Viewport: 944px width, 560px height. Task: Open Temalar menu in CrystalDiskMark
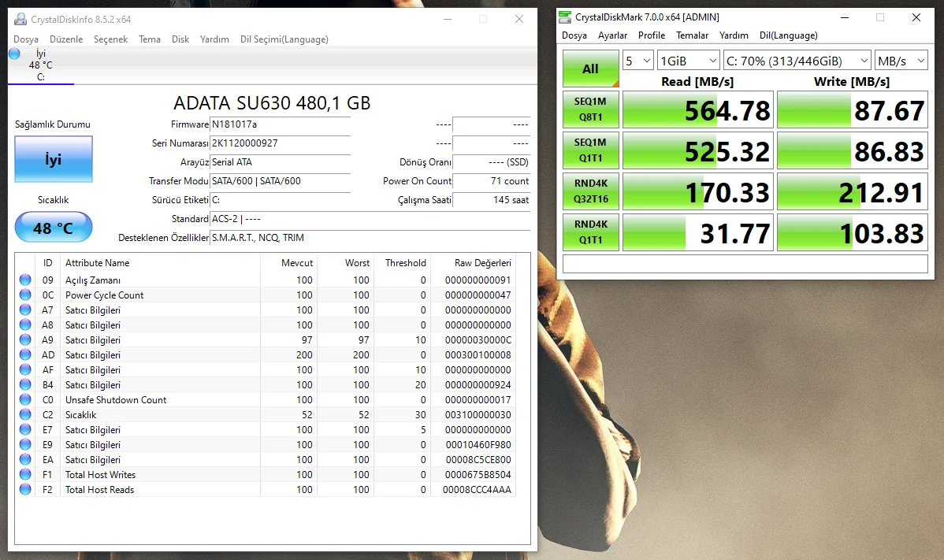[693, 35]
